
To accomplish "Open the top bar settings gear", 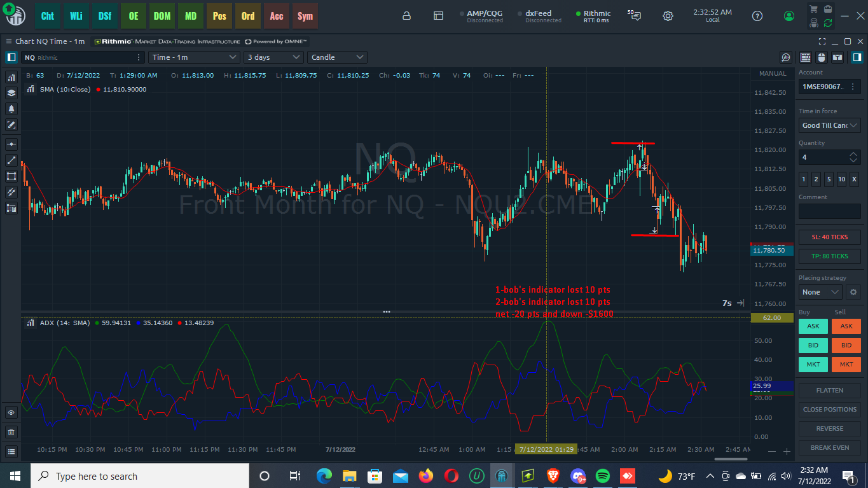I will point(668,16).
